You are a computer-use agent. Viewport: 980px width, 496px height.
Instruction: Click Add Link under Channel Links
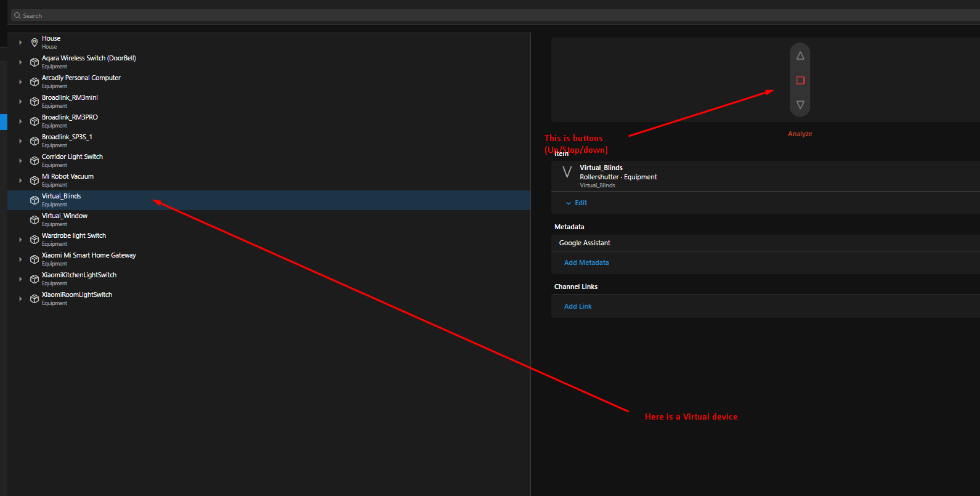pos(578,307)
